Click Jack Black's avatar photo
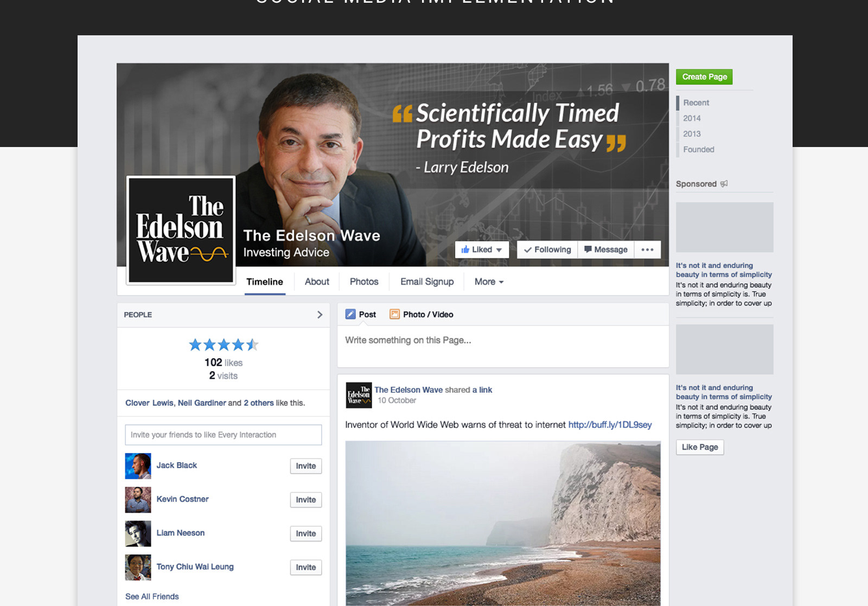The image size is (868, 606). pyautogui.click(x=138, y=466)
